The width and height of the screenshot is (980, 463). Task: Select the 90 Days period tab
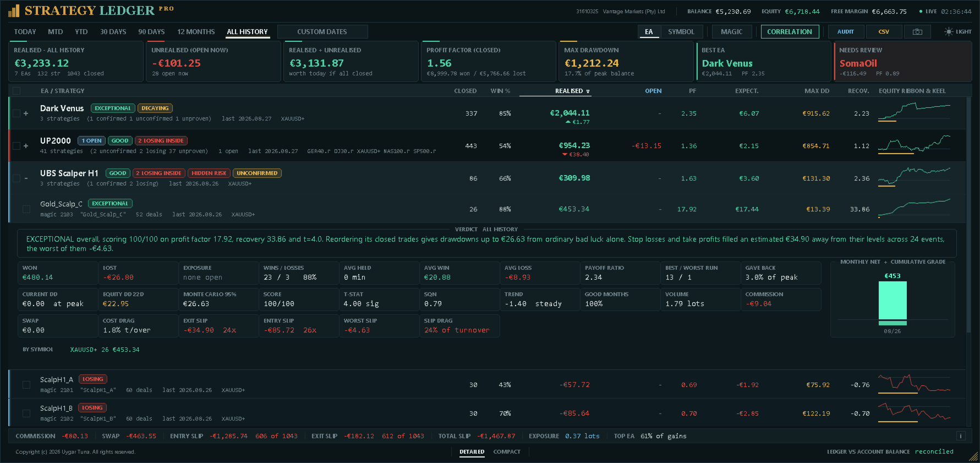[151, 32]
